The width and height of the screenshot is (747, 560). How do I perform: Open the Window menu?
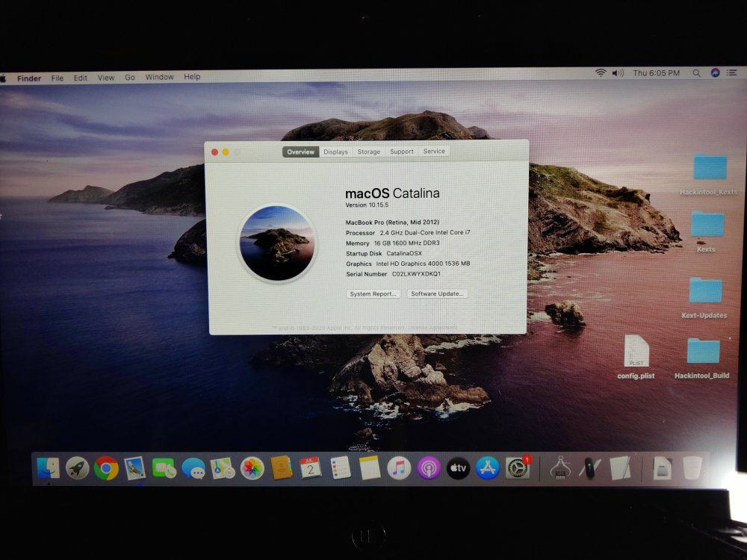(159, 77)
